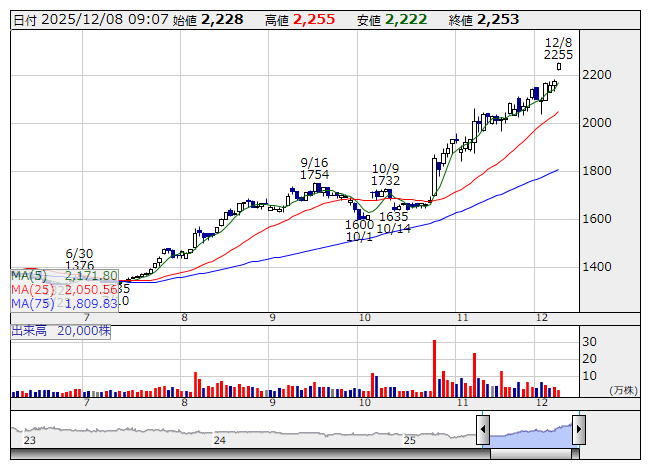Click the year 25 marker in the navigator
This screenshot has width=653, height=470.
410,440
